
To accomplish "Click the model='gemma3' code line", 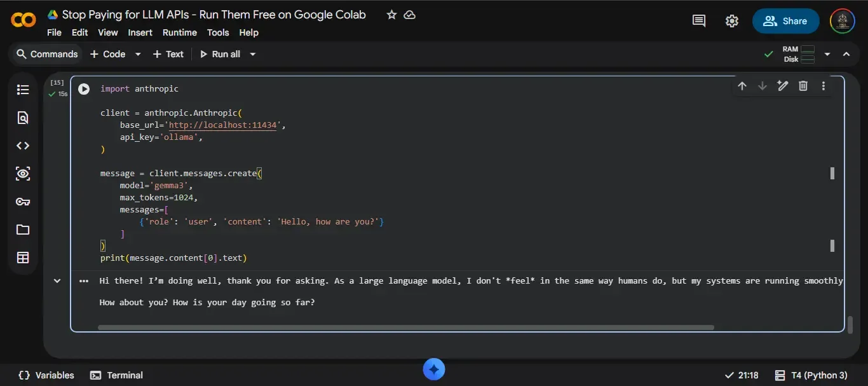I will (156, 186).
